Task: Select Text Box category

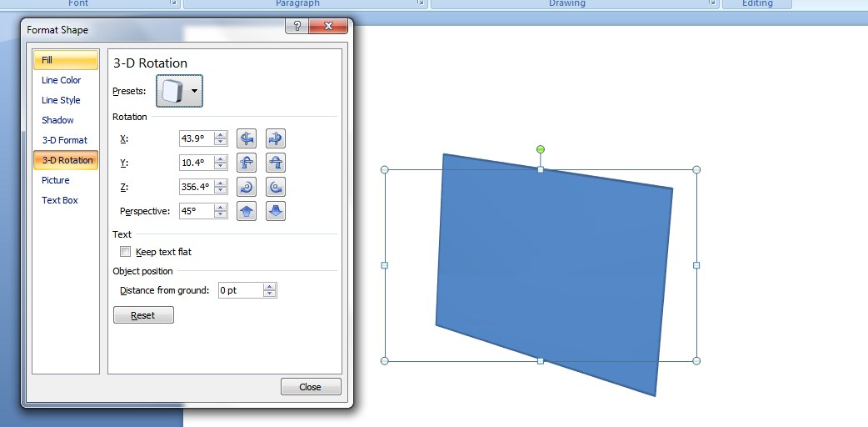Action: [x=66, y=200]
